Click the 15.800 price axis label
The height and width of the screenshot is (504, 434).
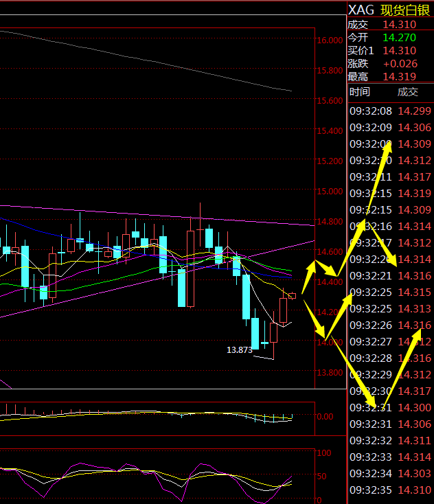(330, 71)
